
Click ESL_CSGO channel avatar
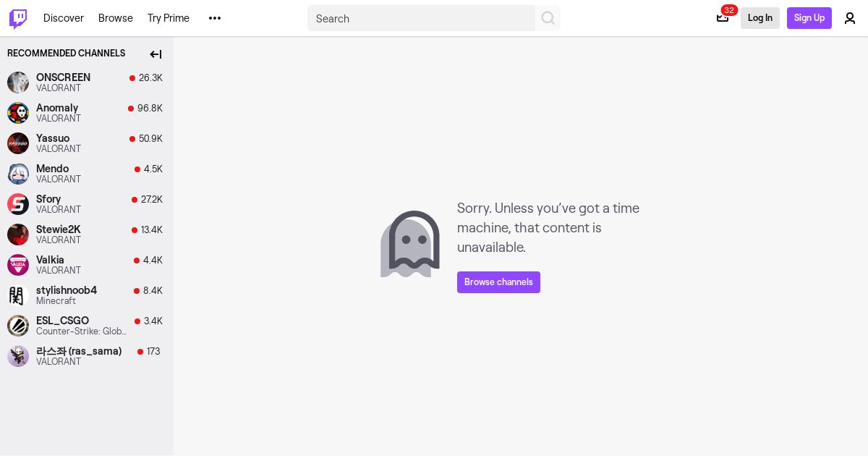18,326
